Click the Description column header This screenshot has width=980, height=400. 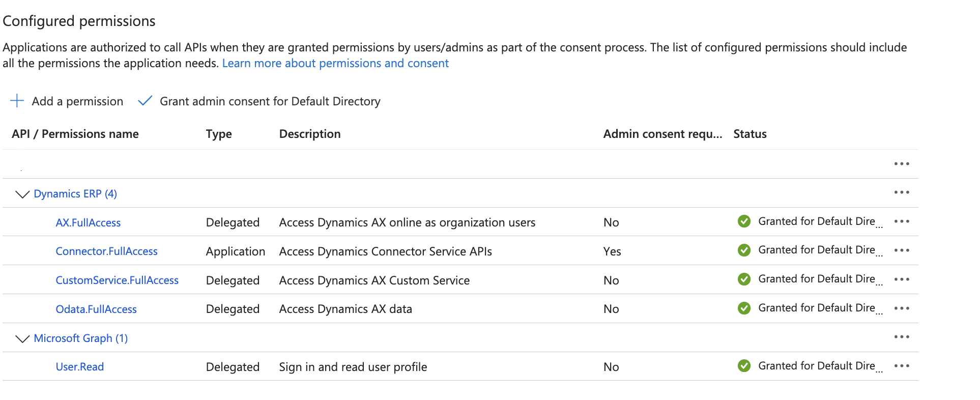coord(310,134)
